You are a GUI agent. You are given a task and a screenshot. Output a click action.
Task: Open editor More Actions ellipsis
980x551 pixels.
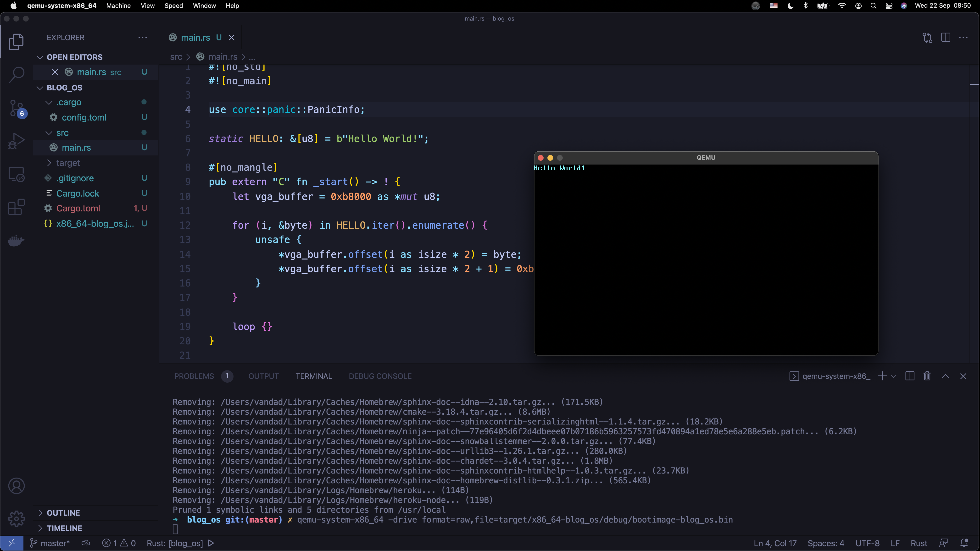963,38
